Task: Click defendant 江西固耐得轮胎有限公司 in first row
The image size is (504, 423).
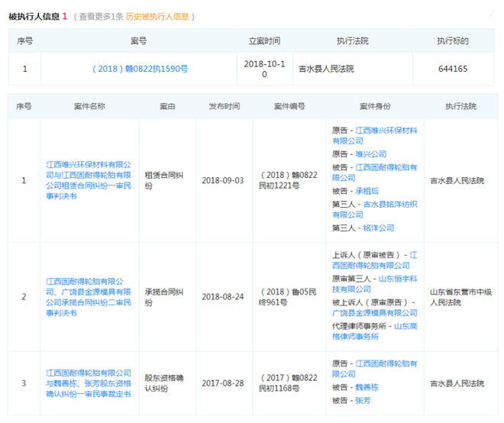Action: (x=375, y=173)
